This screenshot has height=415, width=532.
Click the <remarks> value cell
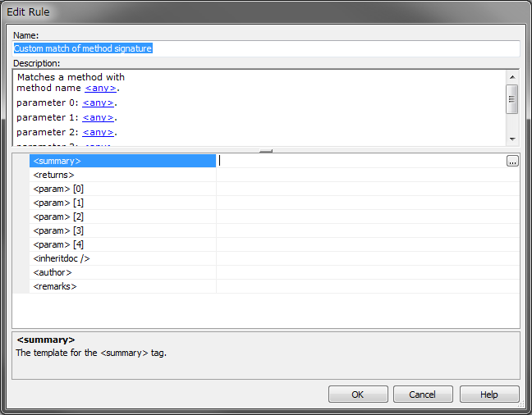tap(368, 286)
